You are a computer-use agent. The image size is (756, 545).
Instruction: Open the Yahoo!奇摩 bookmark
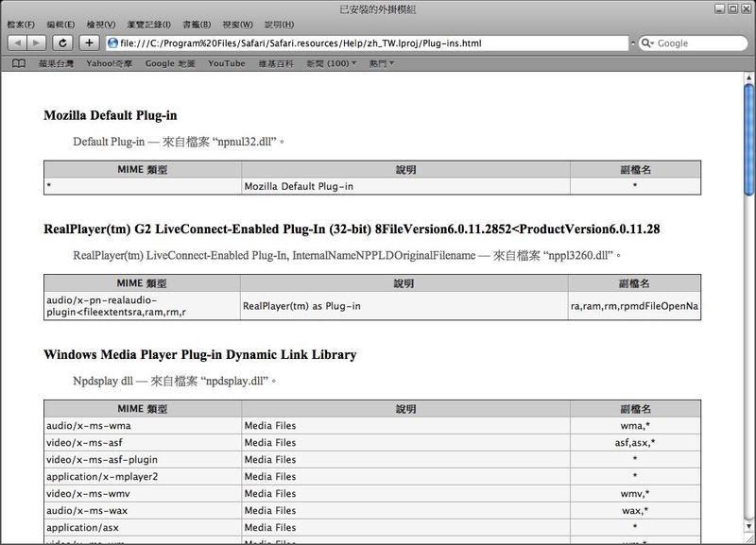(110, 63)
